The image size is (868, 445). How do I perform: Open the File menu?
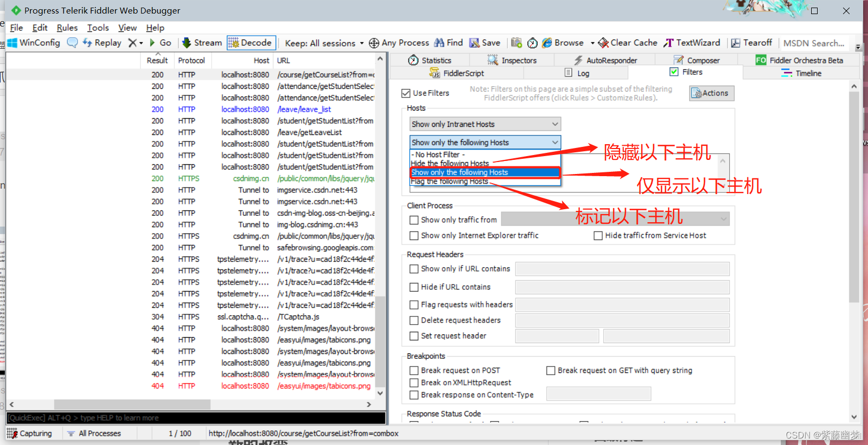(16, 28)
